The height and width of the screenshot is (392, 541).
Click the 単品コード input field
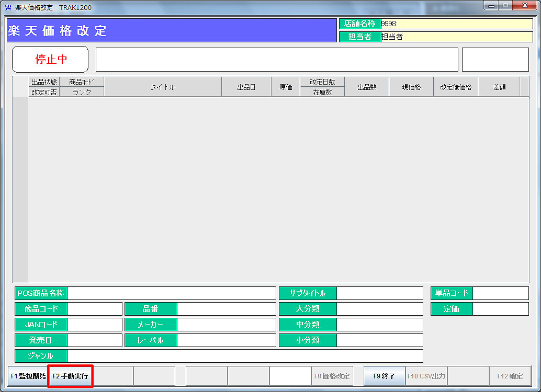(x=500, y=294)
